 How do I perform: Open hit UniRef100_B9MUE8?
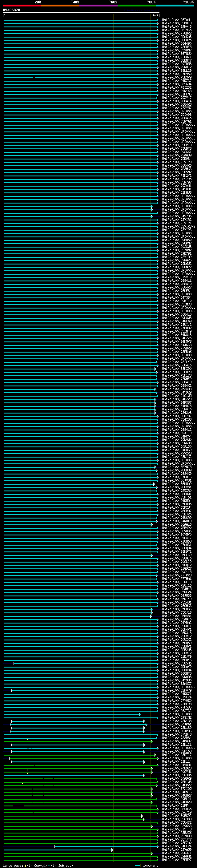[176, 23]
